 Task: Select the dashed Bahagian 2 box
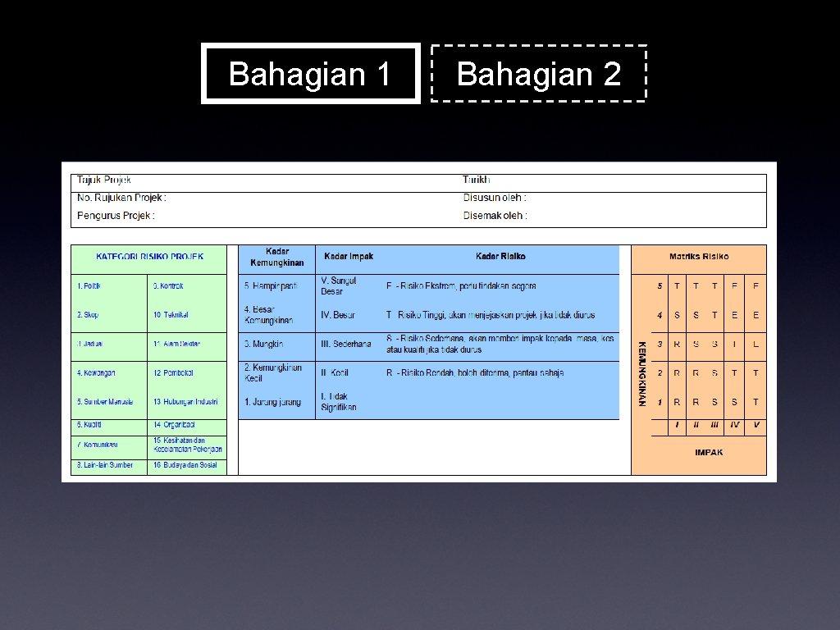pos(539,73)
